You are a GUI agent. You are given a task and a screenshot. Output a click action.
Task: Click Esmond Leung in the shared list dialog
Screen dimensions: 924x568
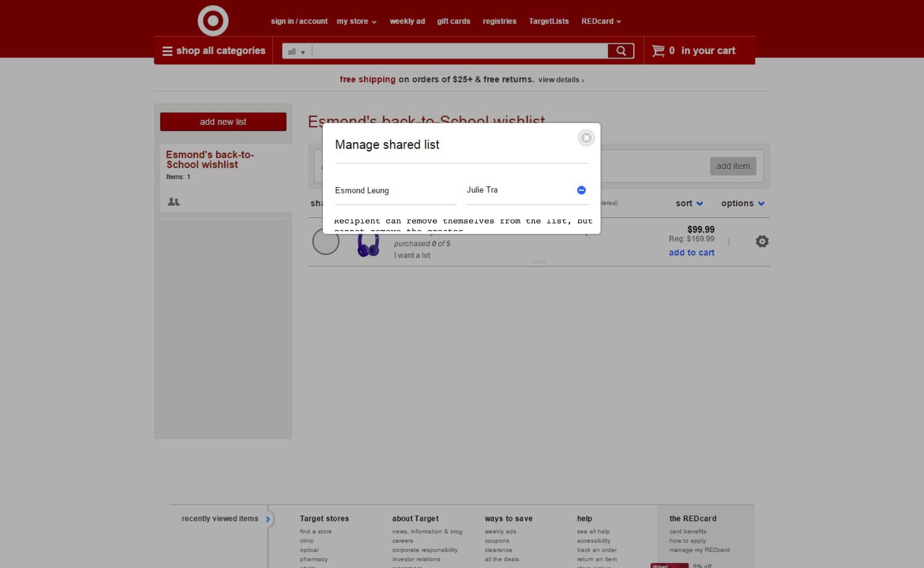(x=361, y=190)
